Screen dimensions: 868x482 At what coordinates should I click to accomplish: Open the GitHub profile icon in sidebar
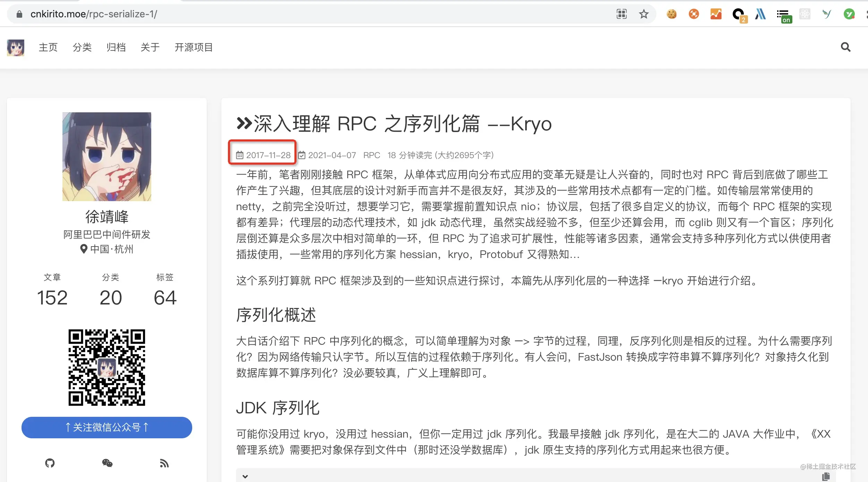[x=50, y=463]
